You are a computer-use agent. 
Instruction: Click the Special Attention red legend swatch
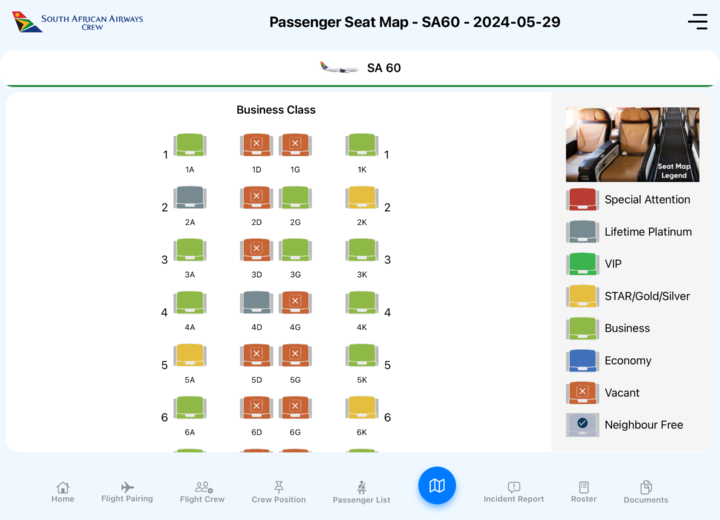click(582, 199)
